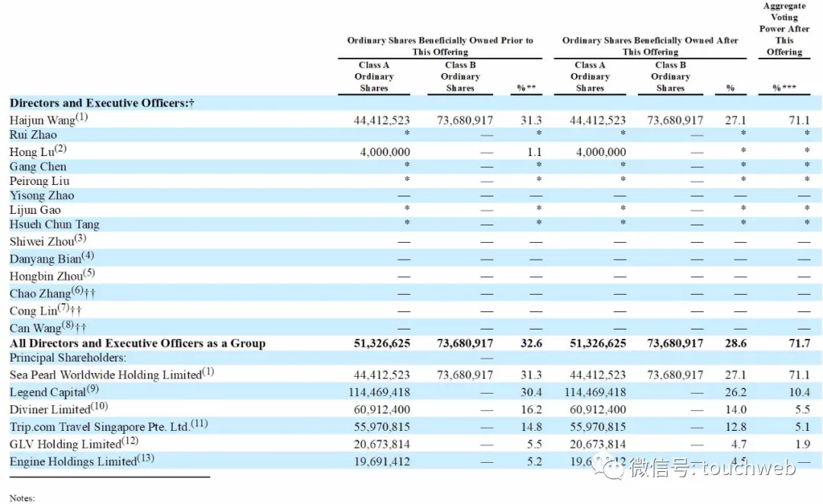This screenshot has height=504, width=823.
Task: Click on Hongbin Zhou
Action: coord(46,276)
